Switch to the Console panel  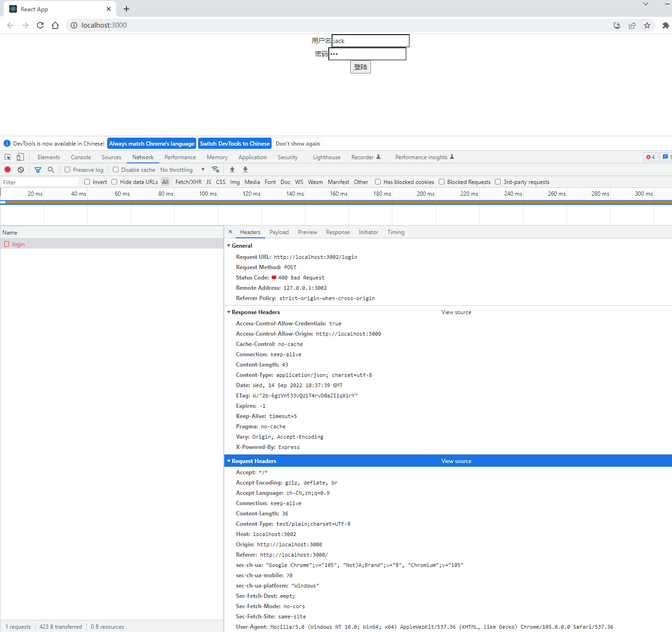coord(81,157)
